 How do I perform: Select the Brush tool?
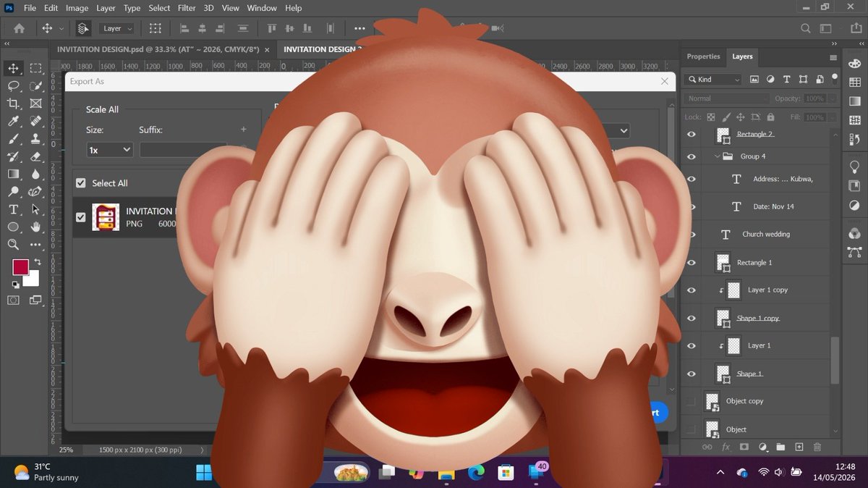tap(13, 138)
